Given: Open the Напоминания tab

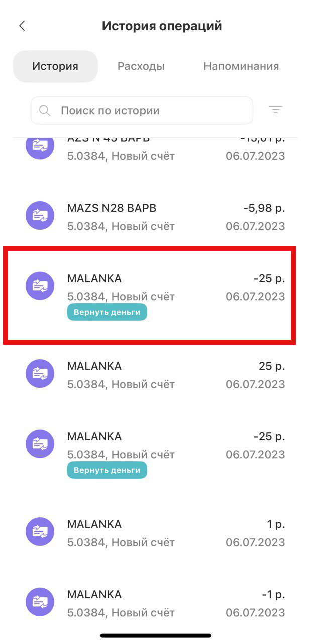Looking at the screenshot, I should (241, 66).
